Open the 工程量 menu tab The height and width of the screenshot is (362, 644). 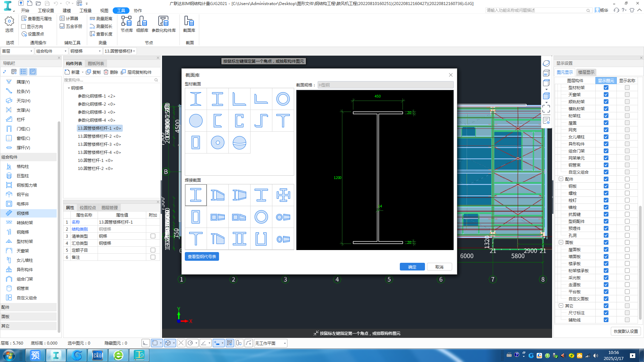tap(85, 10)
